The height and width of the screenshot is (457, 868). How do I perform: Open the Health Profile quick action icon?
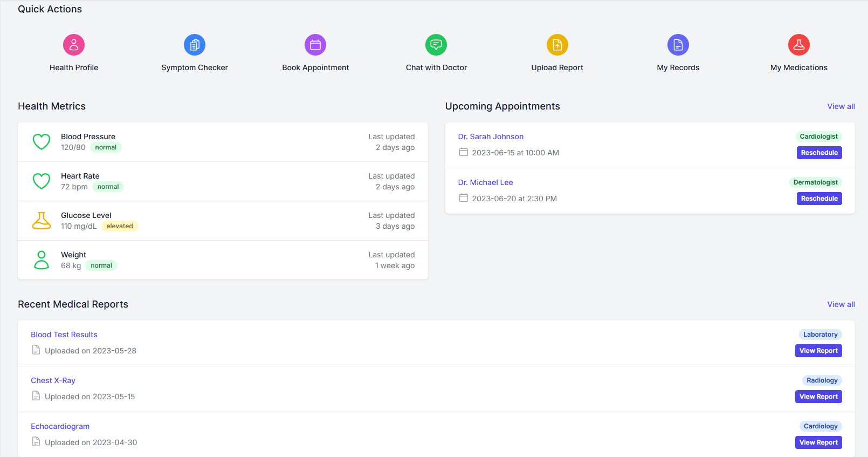(x=74, y=45)
